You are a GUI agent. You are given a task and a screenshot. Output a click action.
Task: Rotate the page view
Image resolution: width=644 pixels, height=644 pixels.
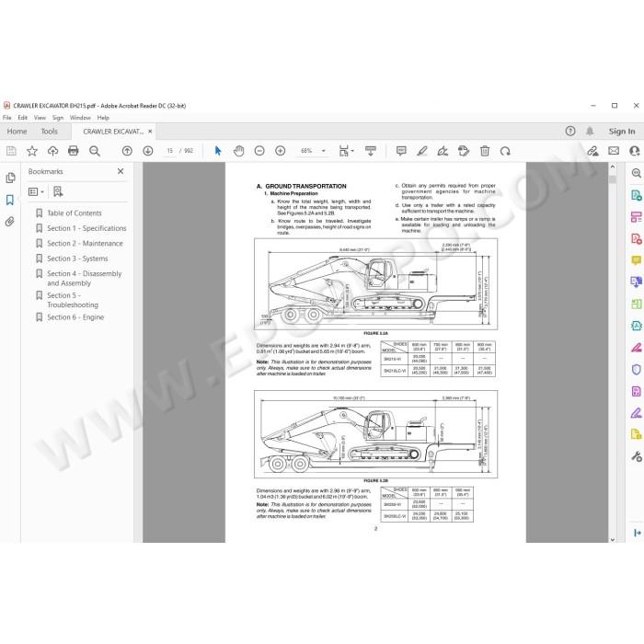coord(505,151)
